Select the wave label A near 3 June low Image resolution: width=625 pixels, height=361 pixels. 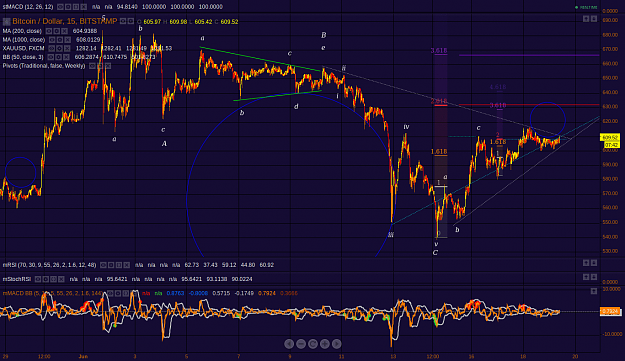[x=164, y=143]
